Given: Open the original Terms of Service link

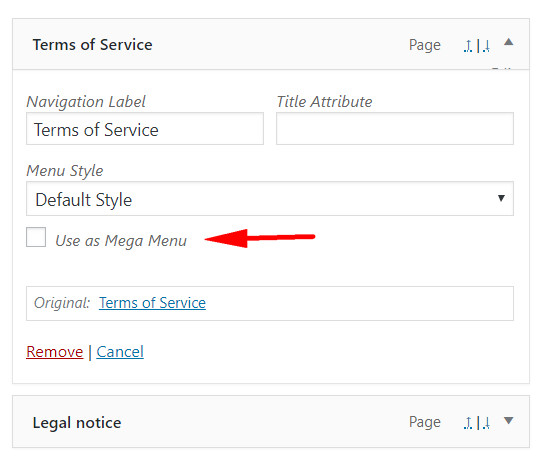Looking at the screenshot, I should click(x=152, y=303).
